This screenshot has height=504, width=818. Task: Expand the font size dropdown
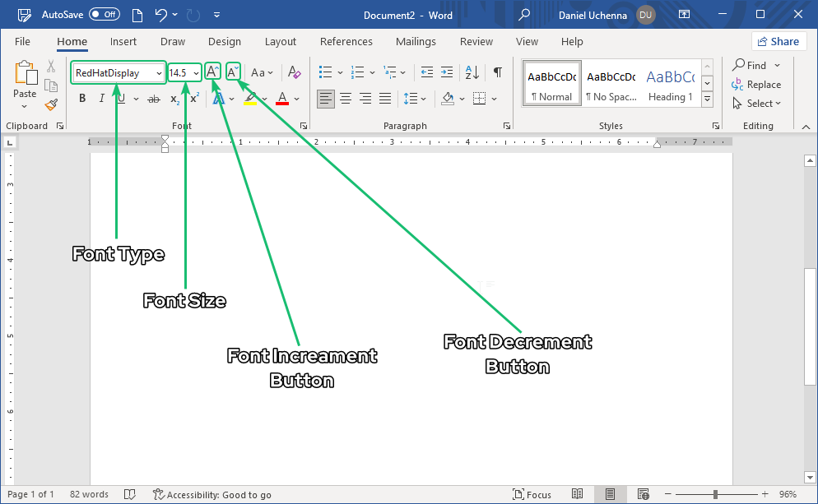[x=196, y=73]
